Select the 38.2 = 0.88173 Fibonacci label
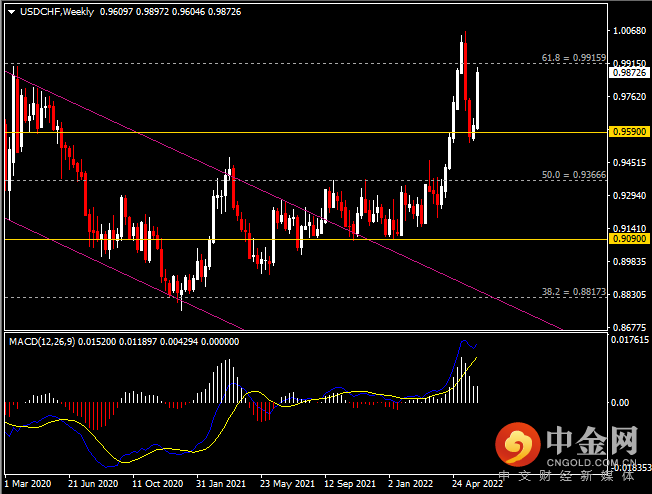652x494 pixels. (x=573, y=292)
